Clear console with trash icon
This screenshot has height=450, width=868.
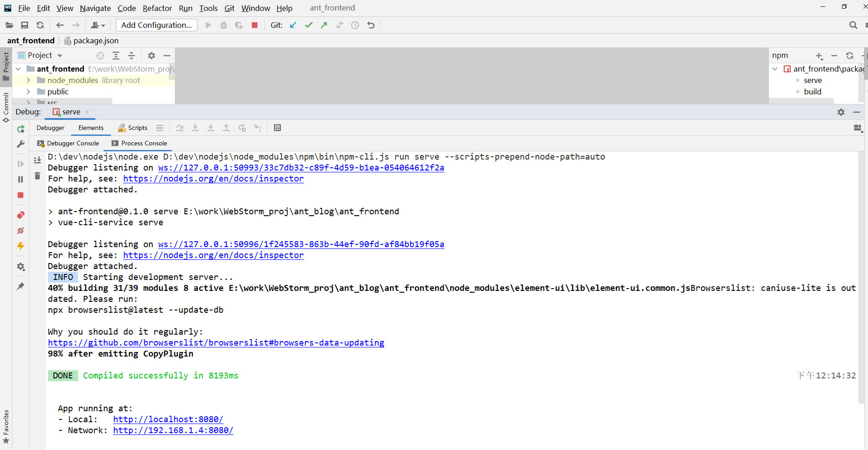point(37,176)
